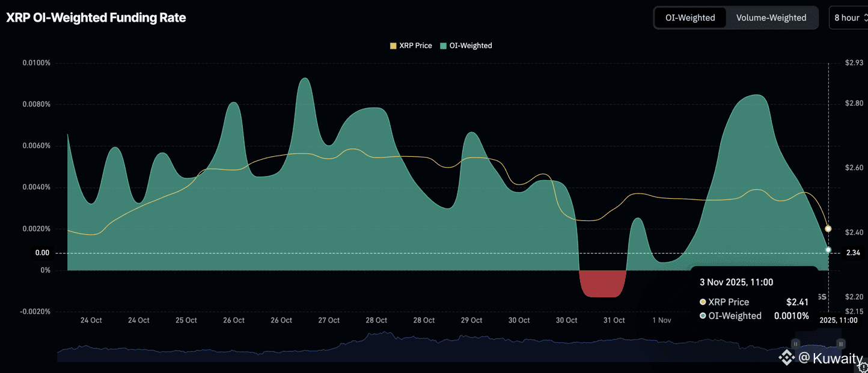
Task: Click the $2.93 right axis label
Action: (x=854, y=63)
